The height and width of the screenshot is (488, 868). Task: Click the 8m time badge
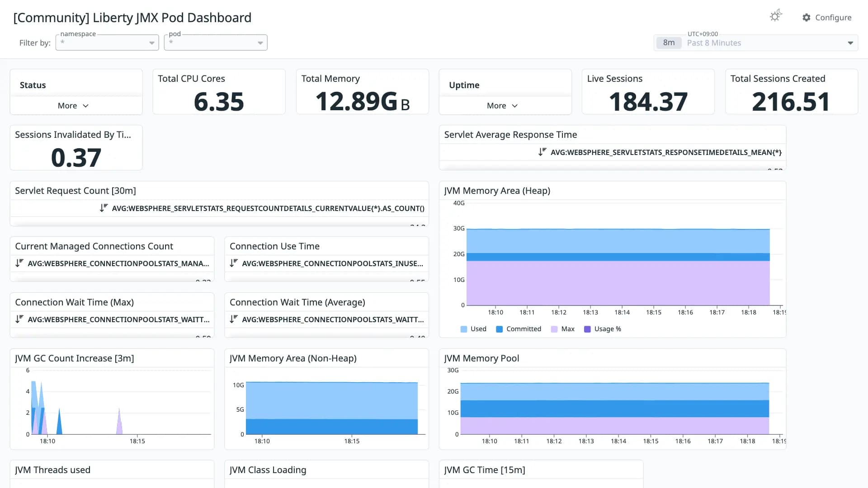669,42
